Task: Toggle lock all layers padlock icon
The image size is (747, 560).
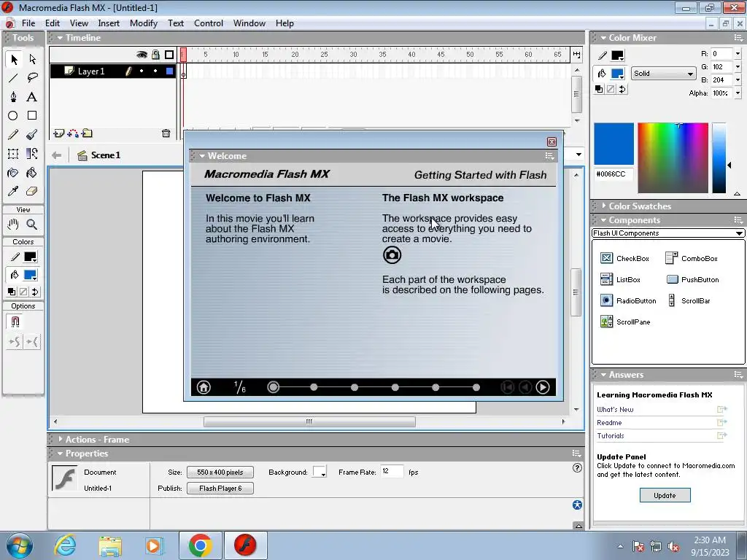Action: 155,55
